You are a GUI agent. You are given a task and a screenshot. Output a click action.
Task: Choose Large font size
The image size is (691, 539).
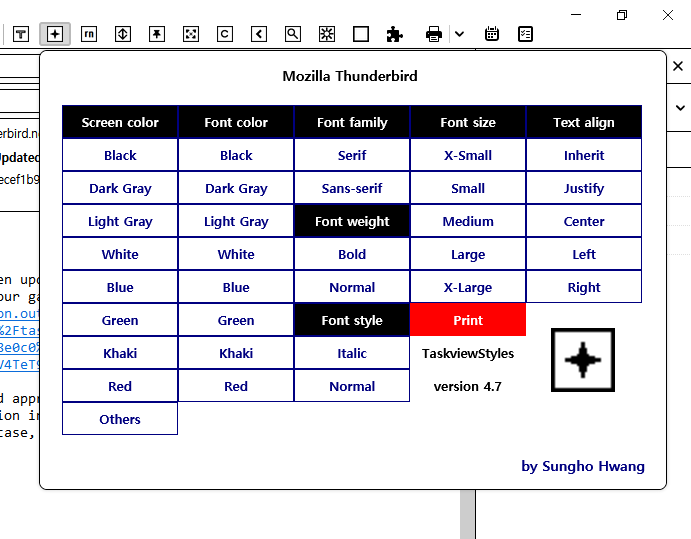(468, 254)
